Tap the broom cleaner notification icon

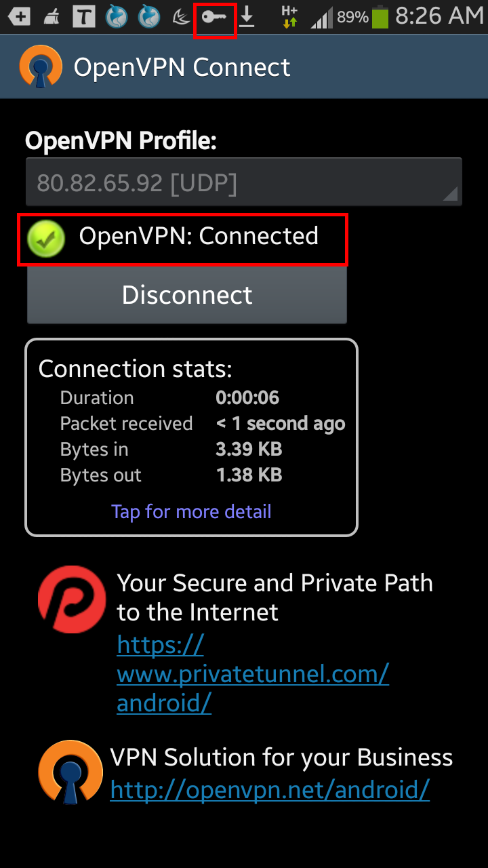51,18
